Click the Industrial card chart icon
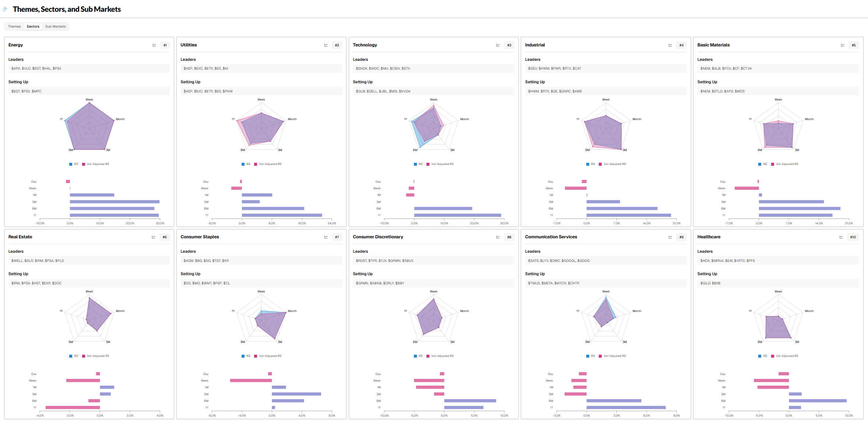 coord(670,45)
